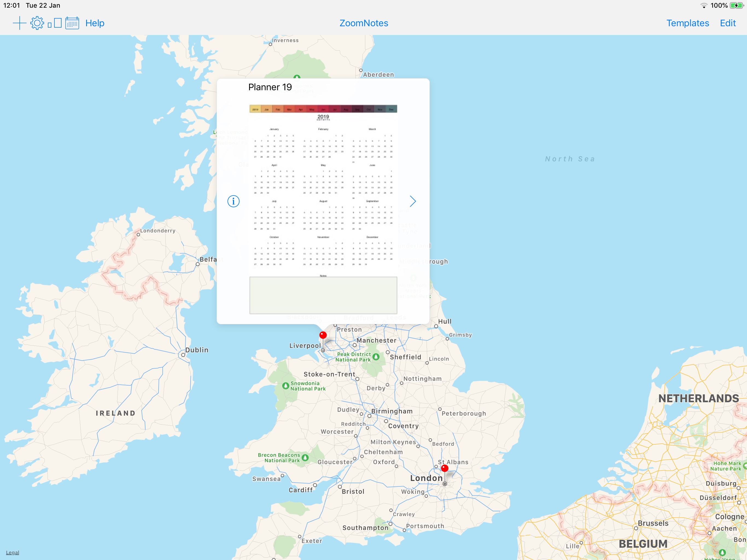The height and width of the screenshot is (560, 747).
Task: Tap the ZoomNotes title in the toolbar
Action: (x=364, y=23)
